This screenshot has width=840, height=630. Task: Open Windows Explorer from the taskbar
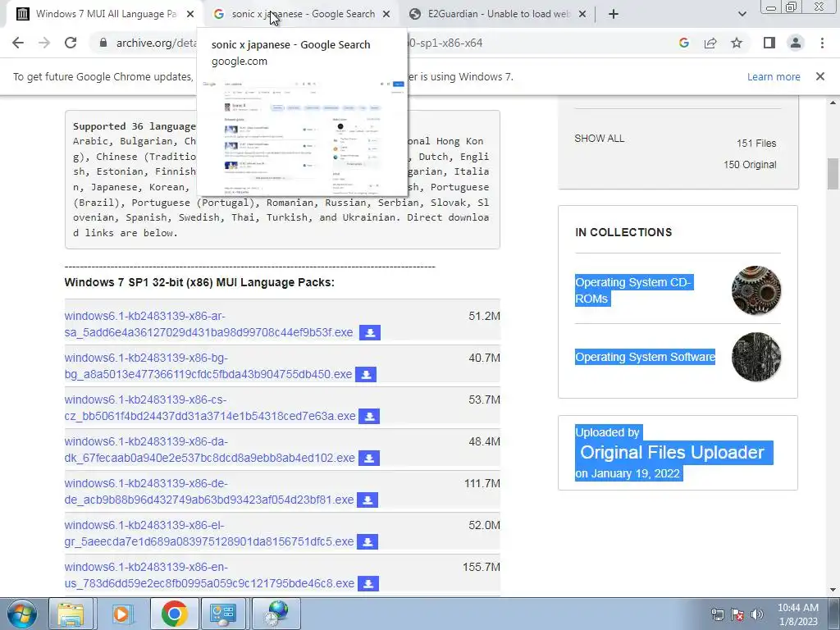click(71, 614)
